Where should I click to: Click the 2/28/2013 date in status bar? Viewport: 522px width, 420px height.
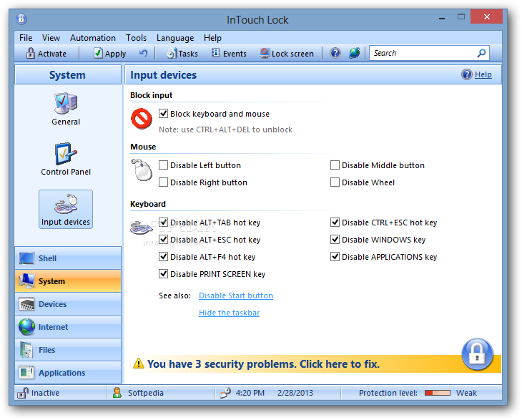pyautogui.click(x=295, y=393)
